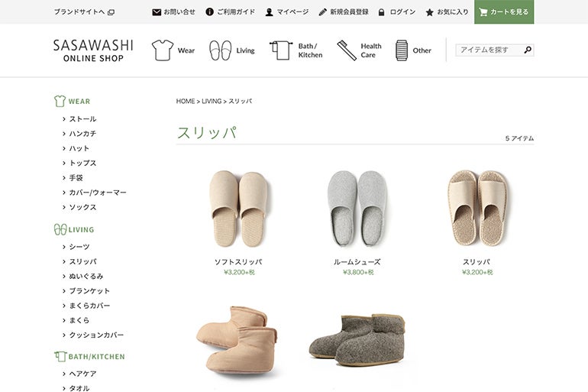Image resolution: width=588 pixels, height=392 pixels.
Task: Open the ソフトスリッパ product image
Action: click(x=238, y=209)
